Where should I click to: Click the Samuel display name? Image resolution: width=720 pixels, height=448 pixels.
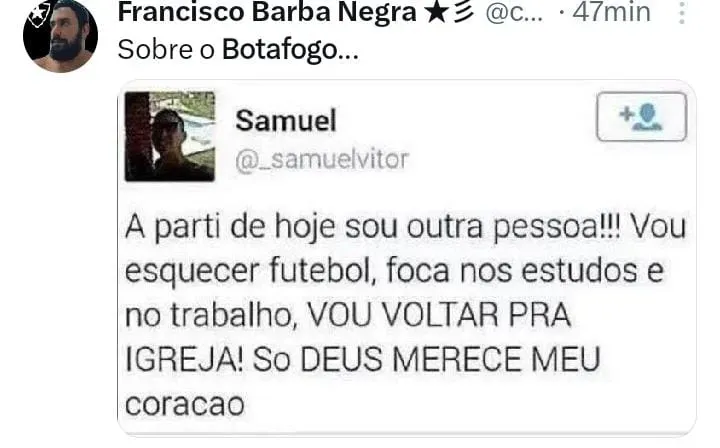coord(286,121)
